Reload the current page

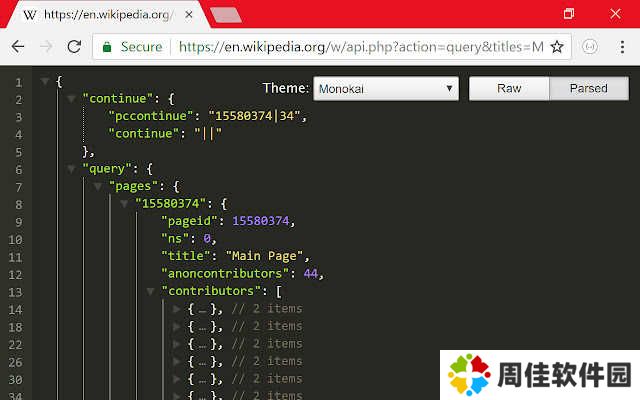click(74, 47)
